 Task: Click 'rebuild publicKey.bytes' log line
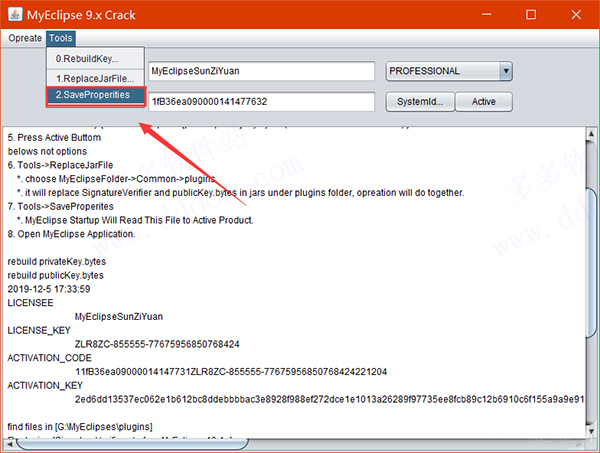click(55, 275)
